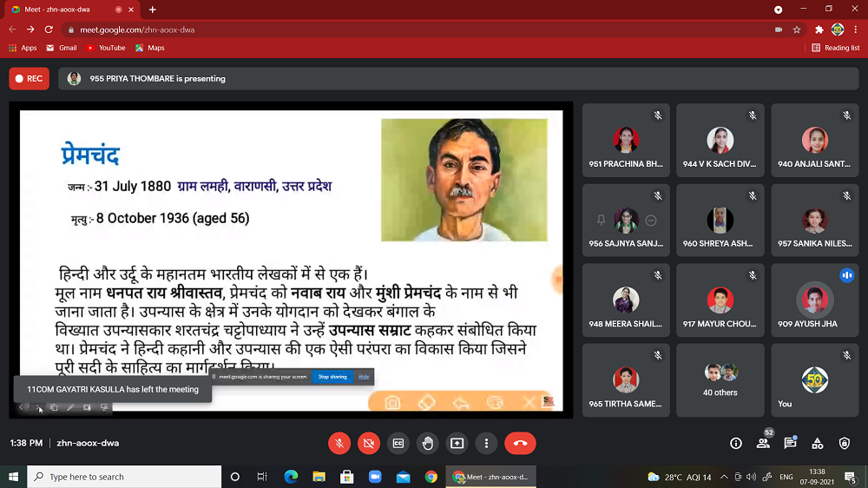Click the Present now icon

point(457,443)
